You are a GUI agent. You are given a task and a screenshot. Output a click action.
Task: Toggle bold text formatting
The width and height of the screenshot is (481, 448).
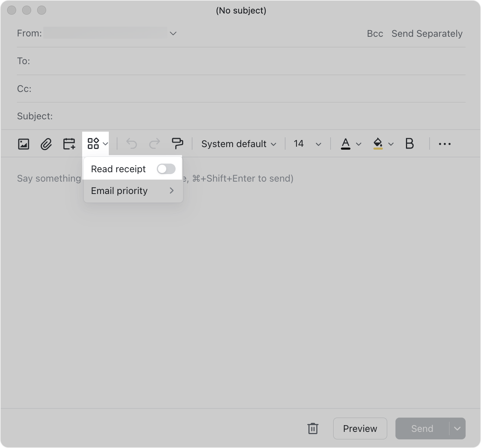click(x=409, y=144)
